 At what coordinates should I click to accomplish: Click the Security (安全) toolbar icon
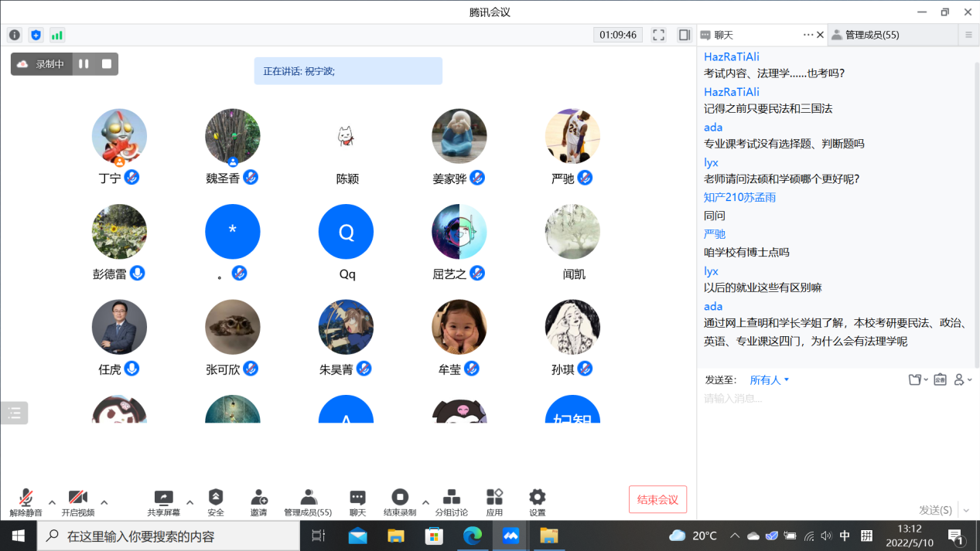[x=216, y=502]
